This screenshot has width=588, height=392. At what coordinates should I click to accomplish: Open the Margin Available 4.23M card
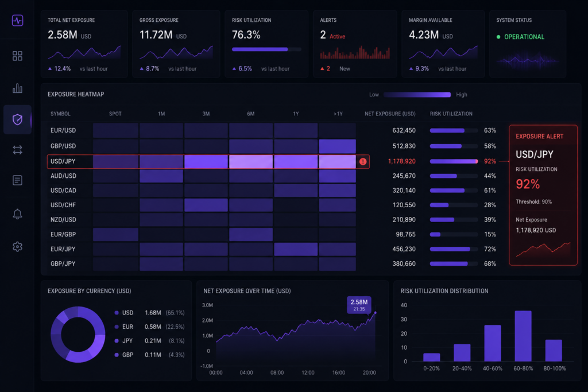pos(443,44)
